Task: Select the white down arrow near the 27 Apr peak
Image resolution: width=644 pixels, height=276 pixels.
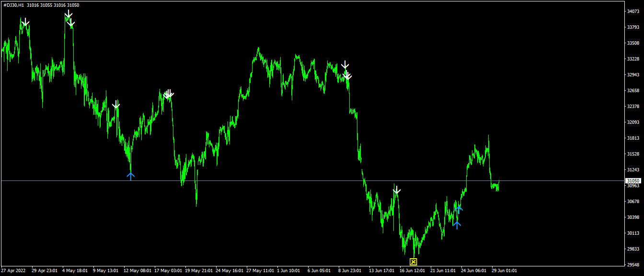Action: tap(25, 22)
